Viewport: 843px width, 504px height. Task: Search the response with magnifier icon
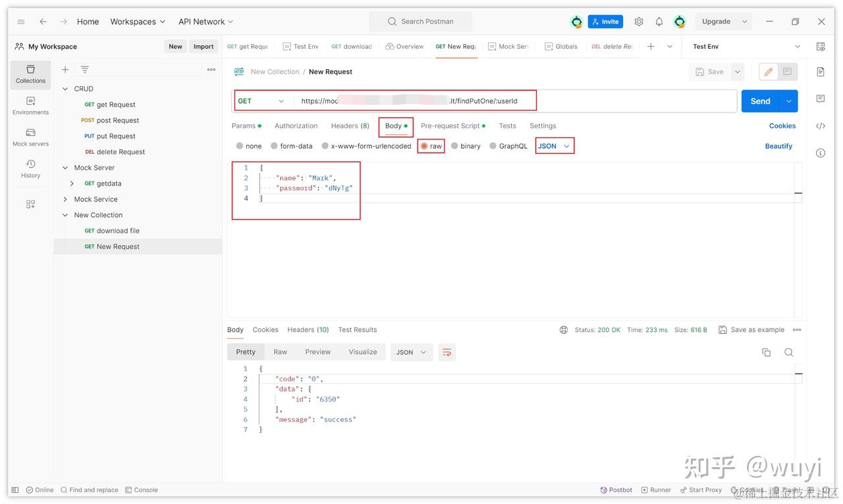tap(788, 352)
